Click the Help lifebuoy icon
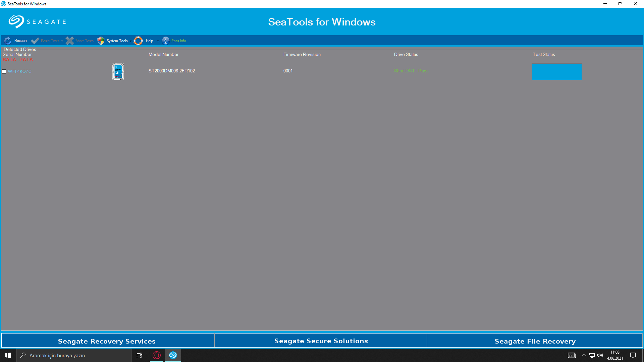The width and height of the screenshot is (644, 362). (x=138, y=41)
